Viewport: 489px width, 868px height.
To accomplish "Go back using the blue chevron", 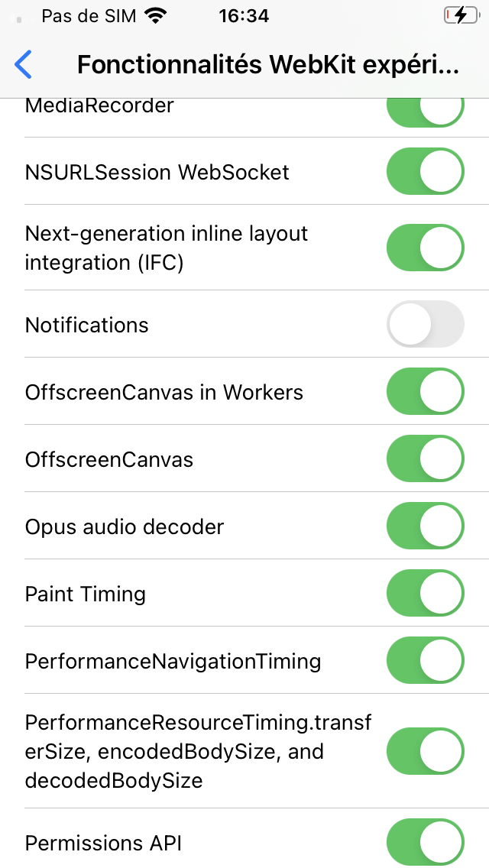I will pos(24,65).
